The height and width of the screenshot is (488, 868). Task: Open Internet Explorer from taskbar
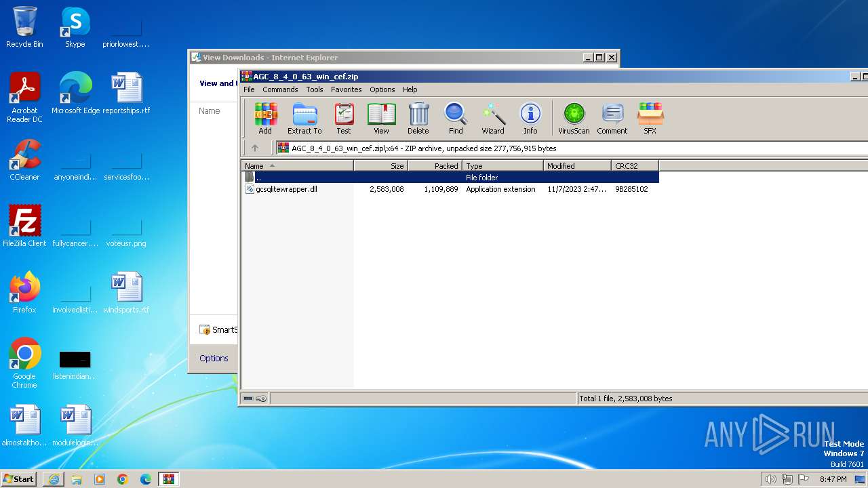tap(54, 479)
